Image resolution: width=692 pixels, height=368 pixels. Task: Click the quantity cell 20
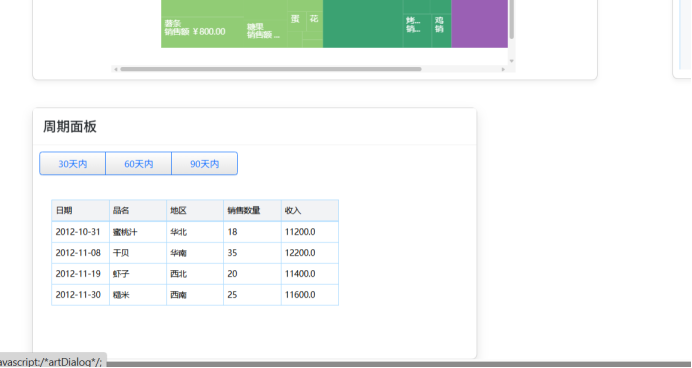coord(252,274)
